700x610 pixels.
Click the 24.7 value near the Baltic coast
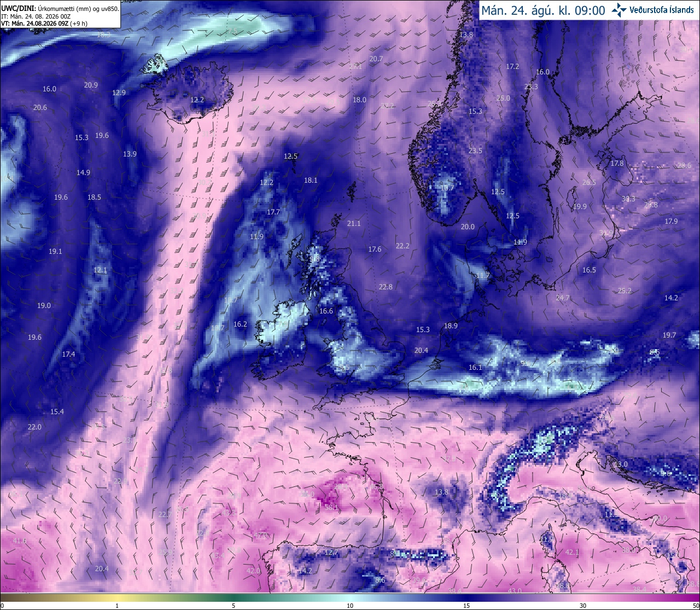(x=562, y=298)
